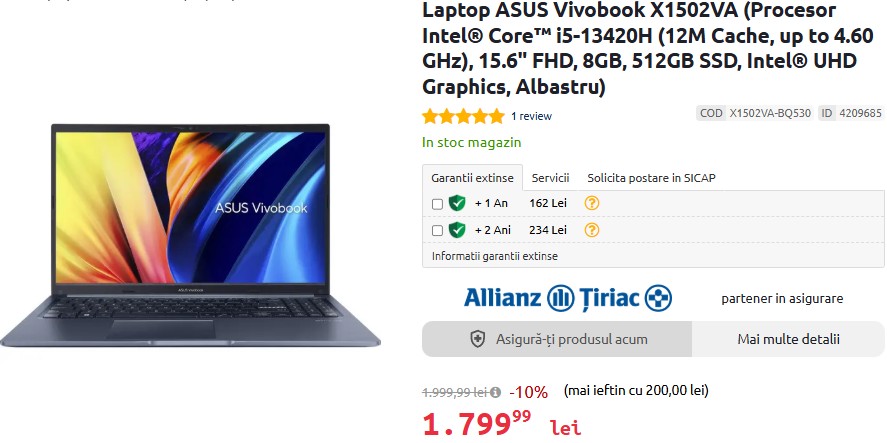Click the Mai multe detalii button
887x443 pixels.
[788, 339]
